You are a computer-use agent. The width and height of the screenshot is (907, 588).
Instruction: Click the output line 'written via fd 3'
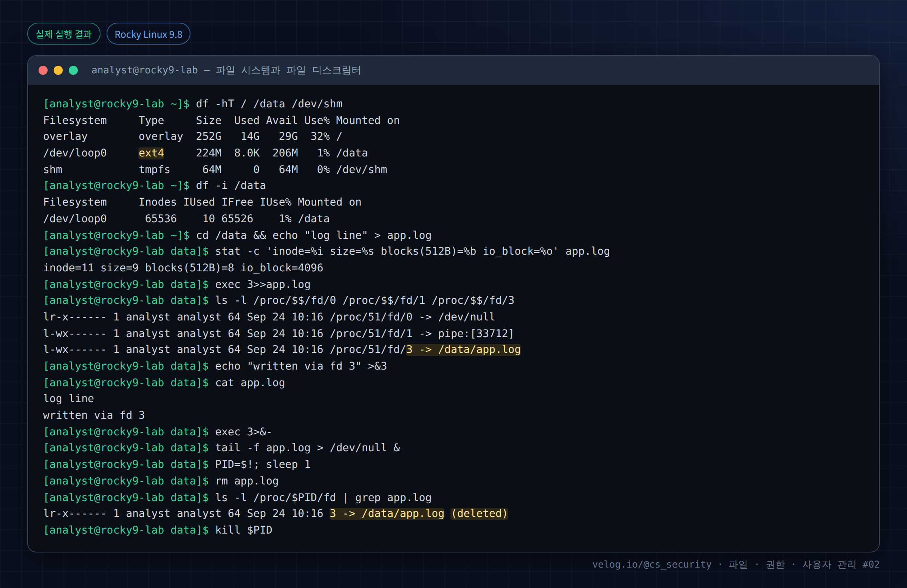[x=94, y=415]
